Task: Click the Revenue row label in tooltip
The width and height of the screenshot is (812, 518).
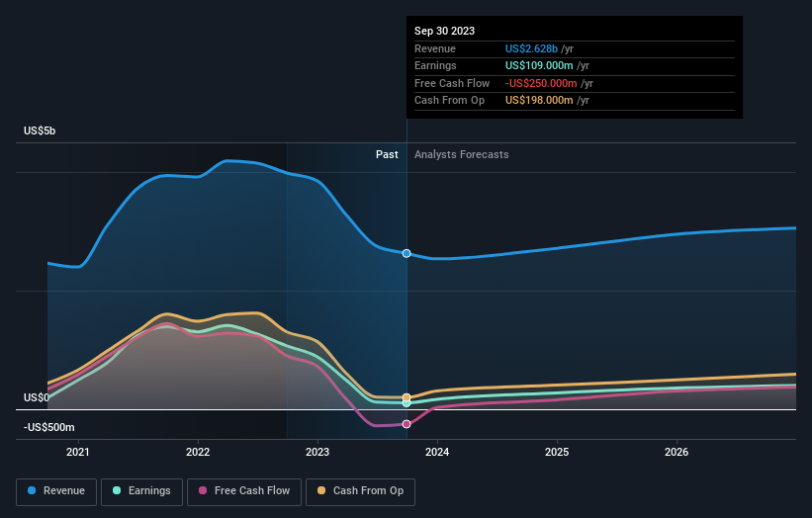Action: (435, 48)
